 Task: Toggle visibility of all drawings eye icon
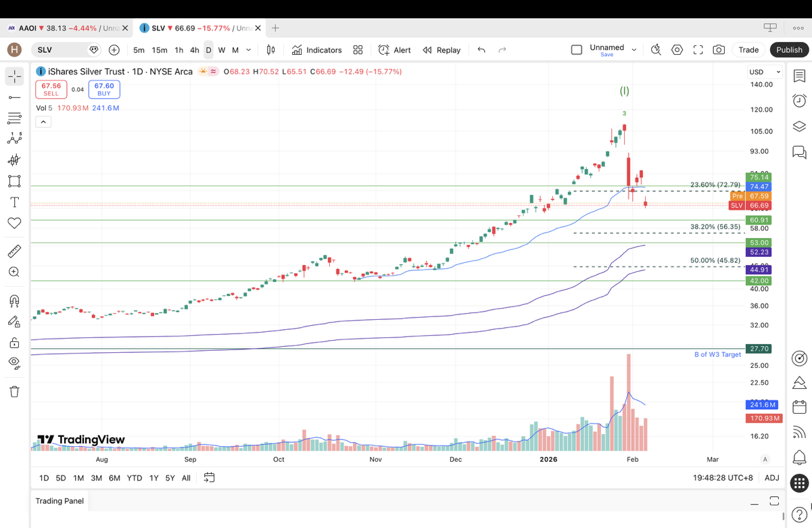(x=14, y=362)
